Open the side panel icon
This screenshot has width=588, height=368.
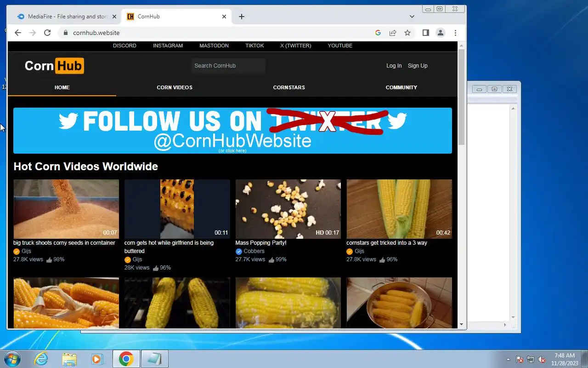pyautogui.click(x=426, y=33)
